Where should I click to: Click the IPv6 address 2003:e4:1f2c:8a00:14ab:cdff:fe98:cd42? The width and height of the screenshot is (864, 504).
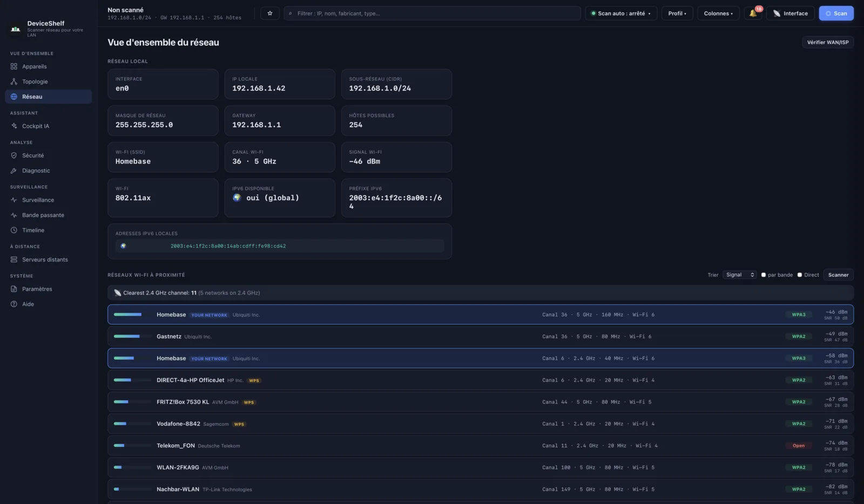click(228, 246)
